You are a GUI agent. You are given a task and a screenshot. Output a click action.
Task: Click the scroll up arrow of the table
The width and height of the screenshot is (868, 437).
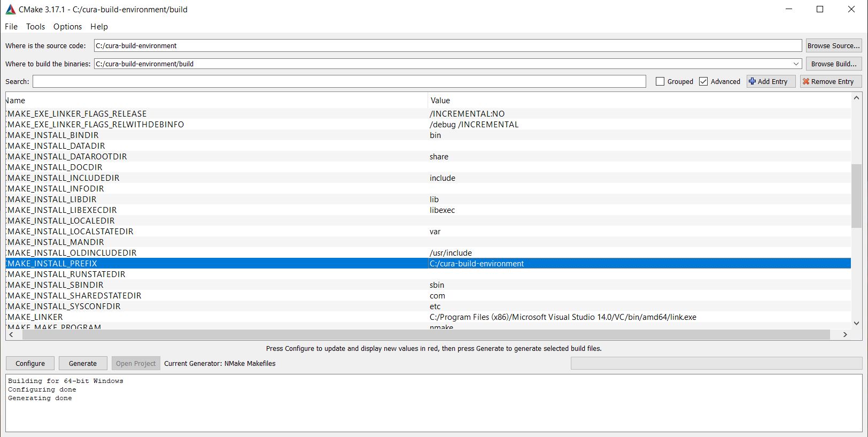point(856,98)
